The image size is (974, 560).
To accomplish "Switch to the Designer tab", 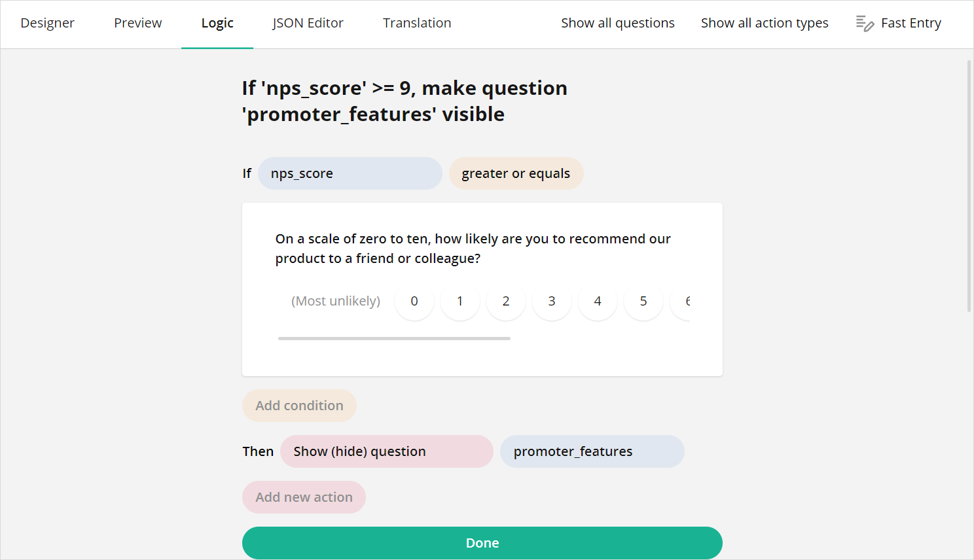I will (47, 23).
